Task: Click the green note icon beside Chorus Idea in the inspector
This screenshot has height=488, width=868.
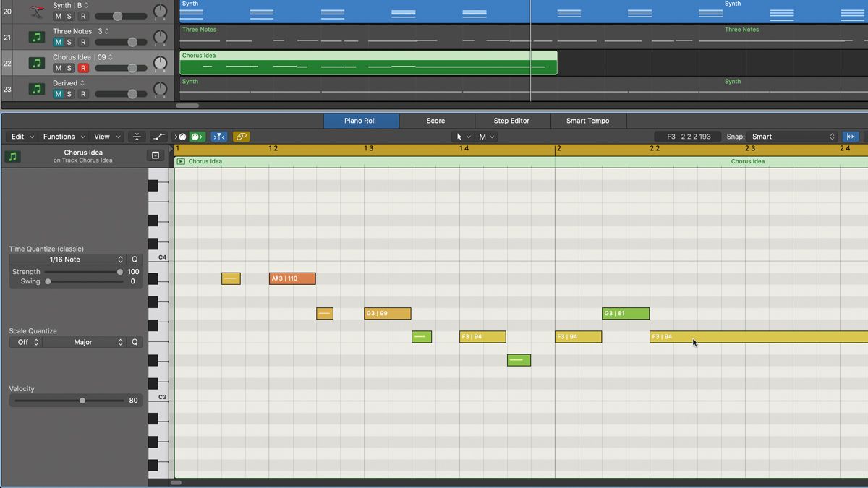Action: pyautogui.click(x=12, y=155)
